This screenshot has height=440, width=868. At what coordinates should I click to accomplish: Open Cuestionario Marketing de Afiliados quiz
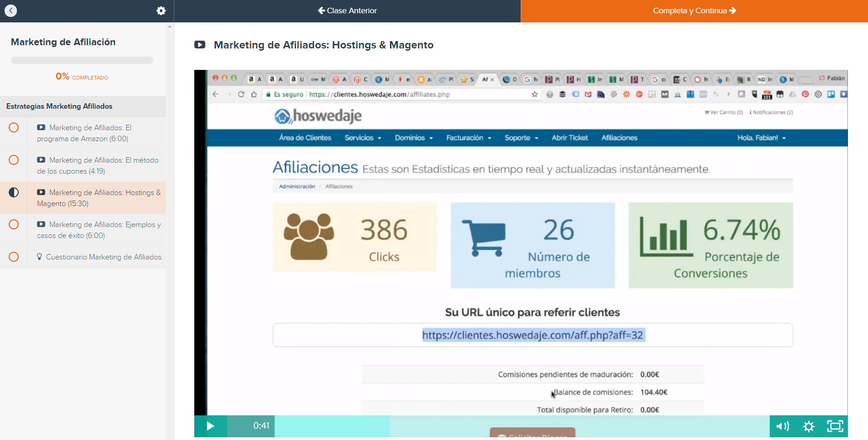point(97,257)
